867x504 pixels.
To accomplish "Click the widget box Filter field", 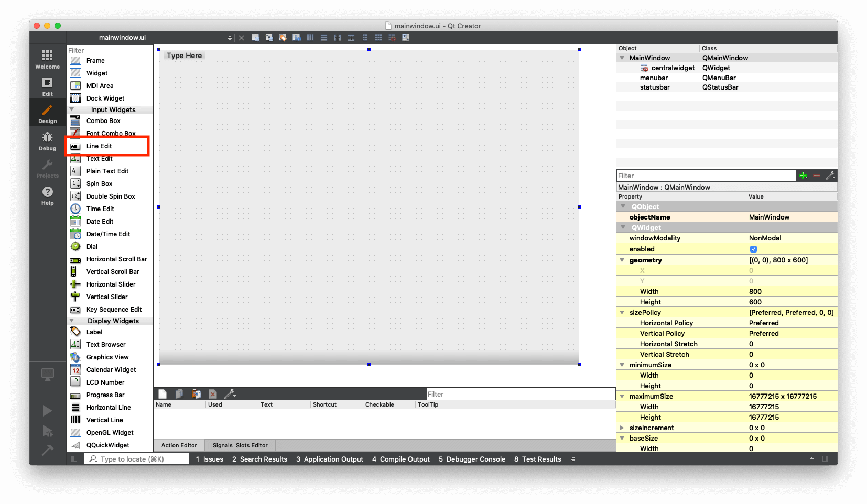I will pyautogui.click(x=110, y=50).
